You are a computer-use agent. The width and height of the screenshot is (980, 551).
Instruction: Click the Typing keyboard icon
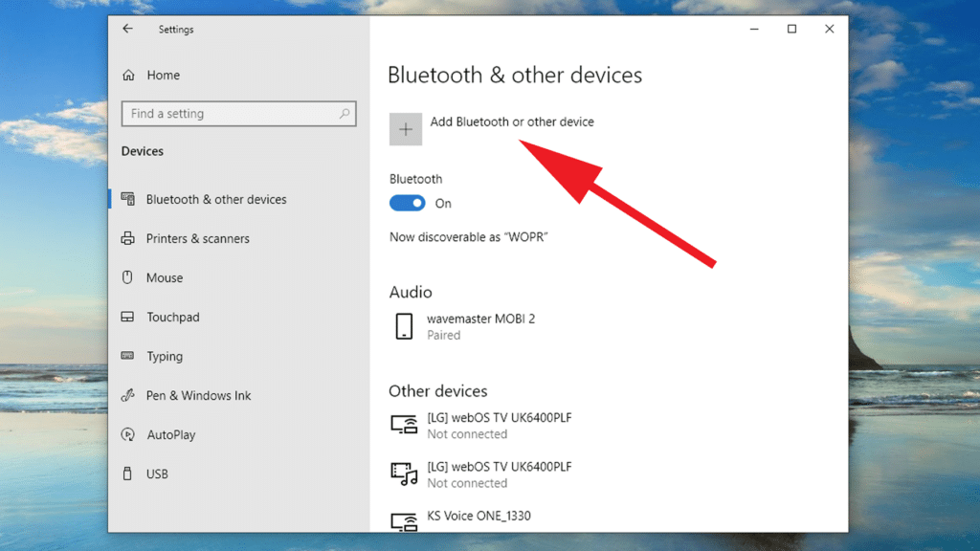(x=127, y=356)
